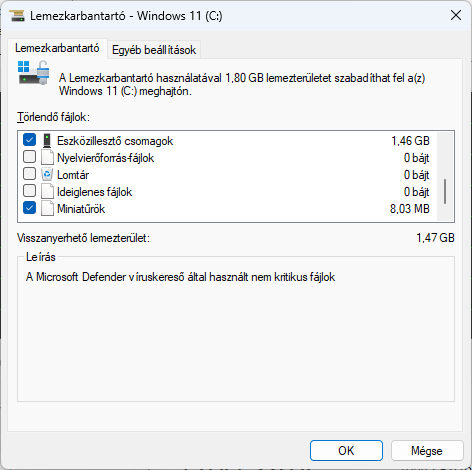Click the Windows drive lock icon
472x470 pixels.
(x=34, y=73)
